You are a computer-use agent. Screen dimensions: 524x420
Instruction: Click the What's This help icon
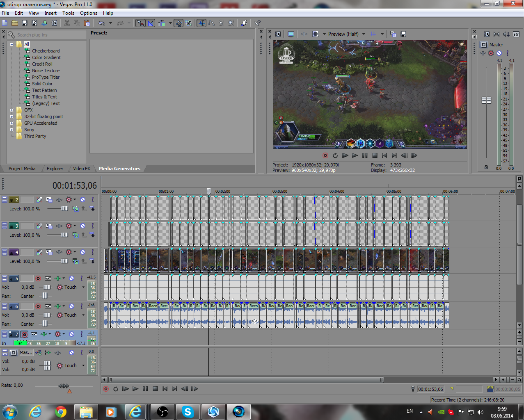(x=257, y=23)
